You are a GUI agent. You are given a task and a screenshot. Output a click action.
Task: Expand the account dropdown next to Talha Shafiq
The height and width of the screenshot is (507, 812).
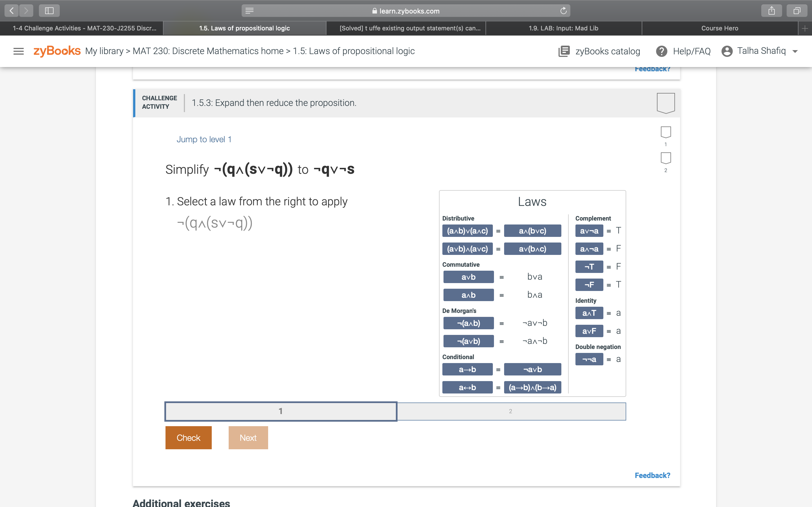(795, 51)
